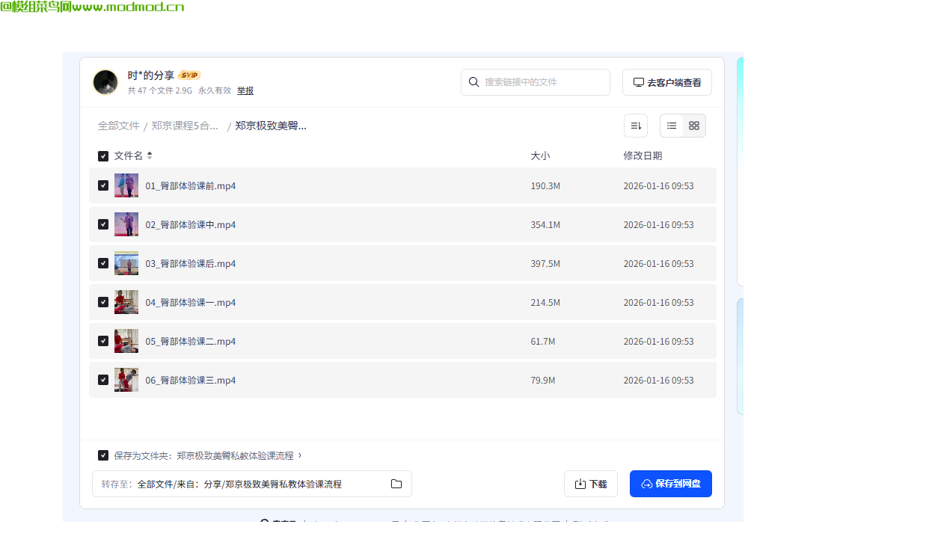Viewport: 932px width, 560px height.
Task: Click the sharer's avatar image
Action: (x=105, y=82)
